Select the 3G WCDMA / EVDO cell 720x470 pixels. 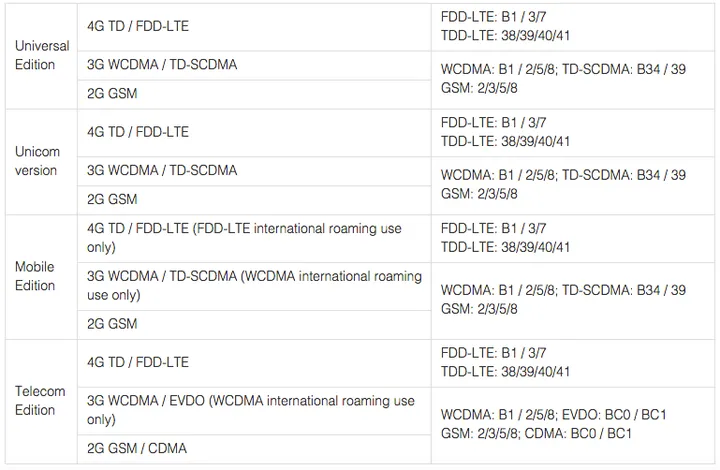(x=250, y=410)
